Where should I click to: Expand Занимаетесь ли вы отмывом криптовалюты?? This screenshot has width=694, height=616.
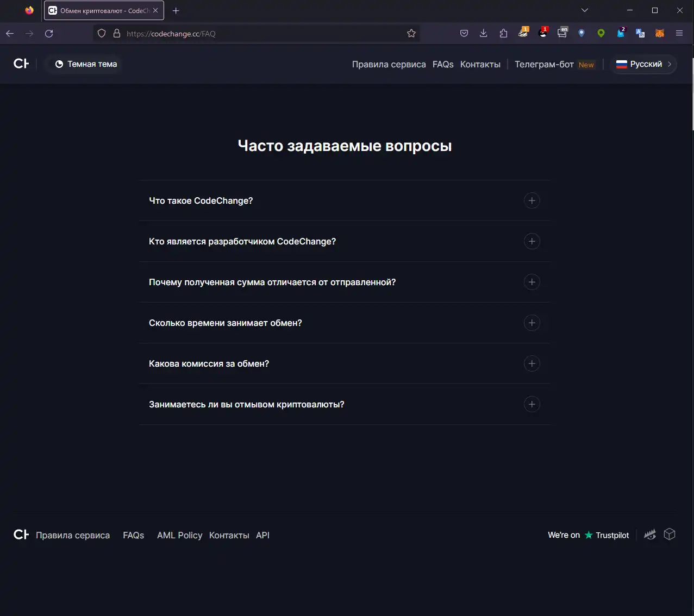[345, 404]
